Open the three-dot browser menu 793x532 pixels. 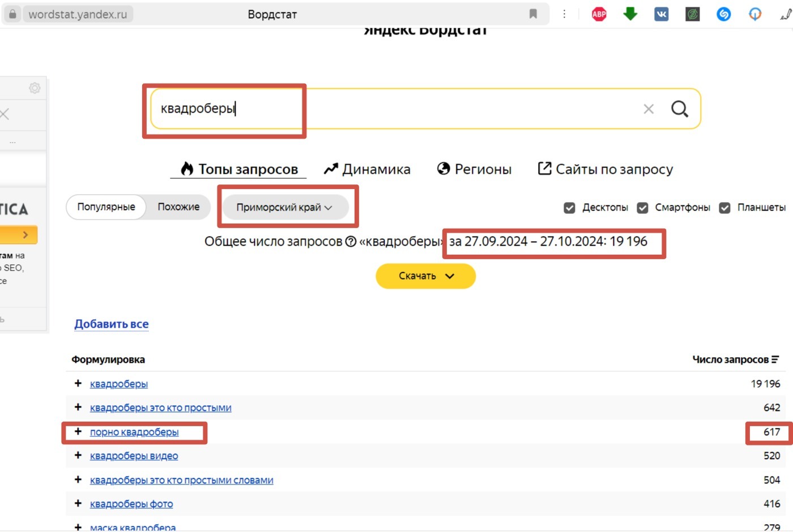(564, 14)
